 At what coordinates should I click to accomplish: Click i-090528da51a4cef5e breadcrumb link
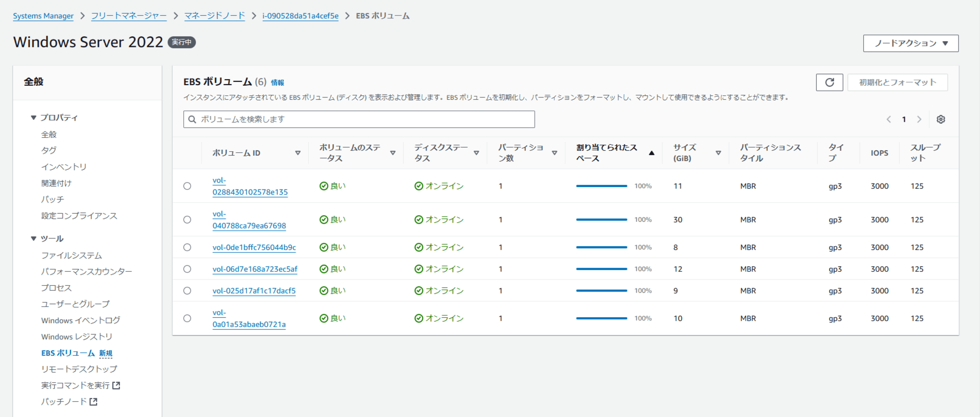point(300,16)
